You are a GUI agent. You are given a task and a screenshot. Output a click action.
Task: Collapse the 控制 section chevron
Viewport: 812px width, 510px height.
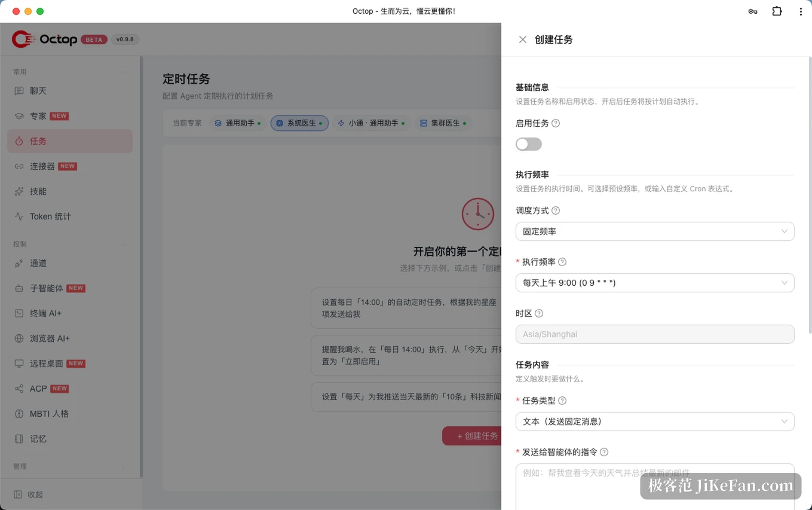tap(124, 244)
